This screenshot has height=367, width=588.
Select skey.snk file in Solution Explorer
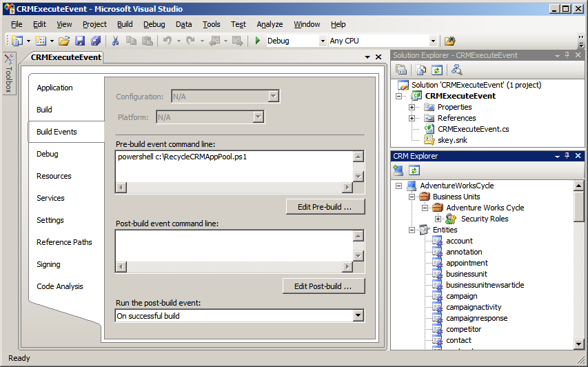[452, 140]
